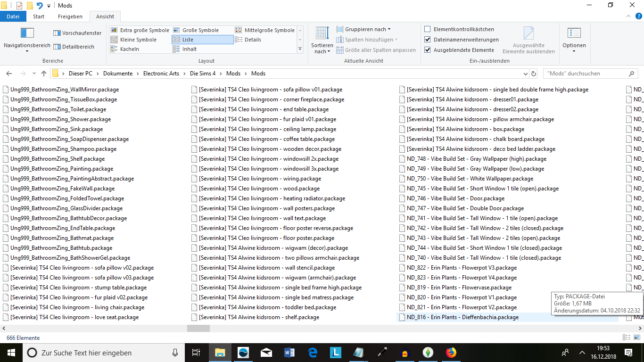Select ND_816 - Erin Plants - Dieffenbachia.package
644x362 pixels.
(x=459, y=317)
